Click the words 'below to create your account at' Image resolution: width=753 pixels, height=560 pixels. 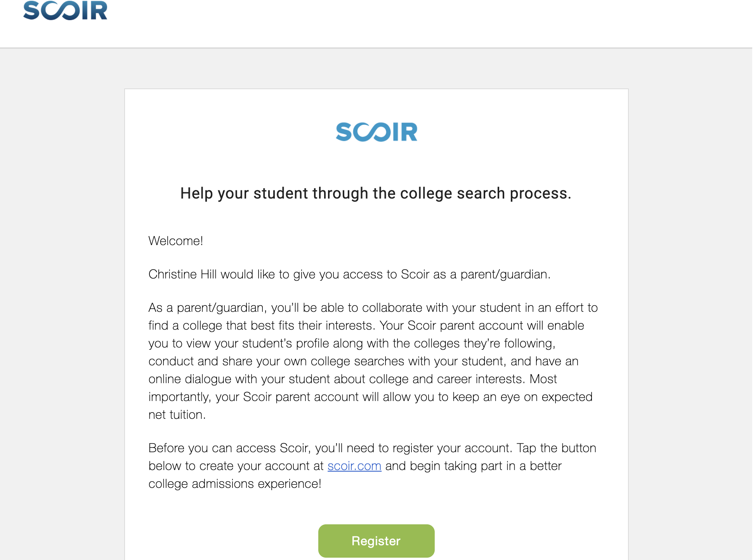tap(236, 466)
